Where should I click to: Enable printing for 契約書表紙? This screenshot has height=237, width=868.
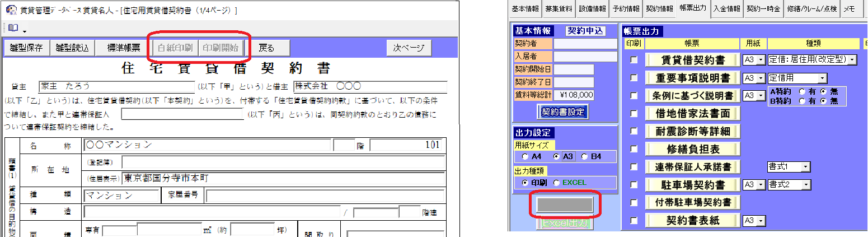[634, 221]
